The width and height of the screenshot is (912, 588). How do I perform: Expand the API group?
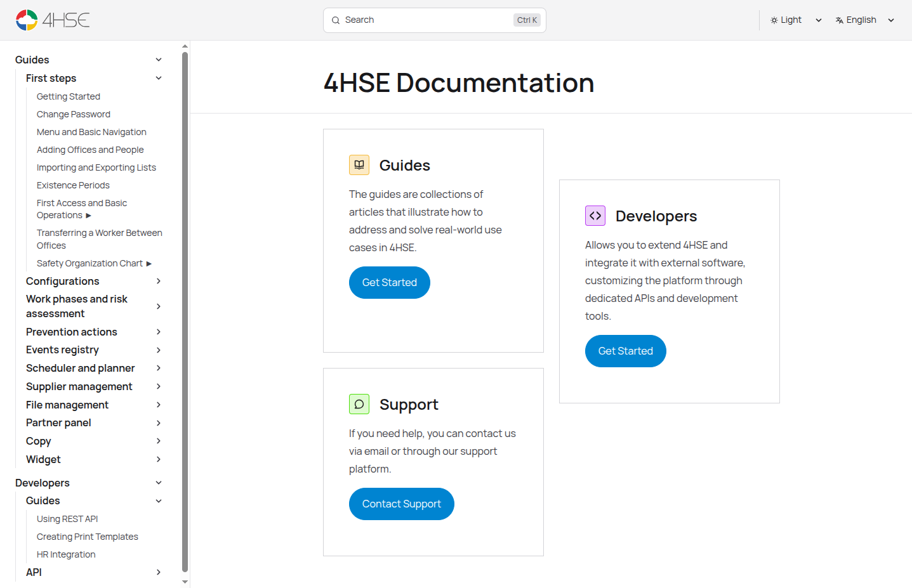[95, 572]
